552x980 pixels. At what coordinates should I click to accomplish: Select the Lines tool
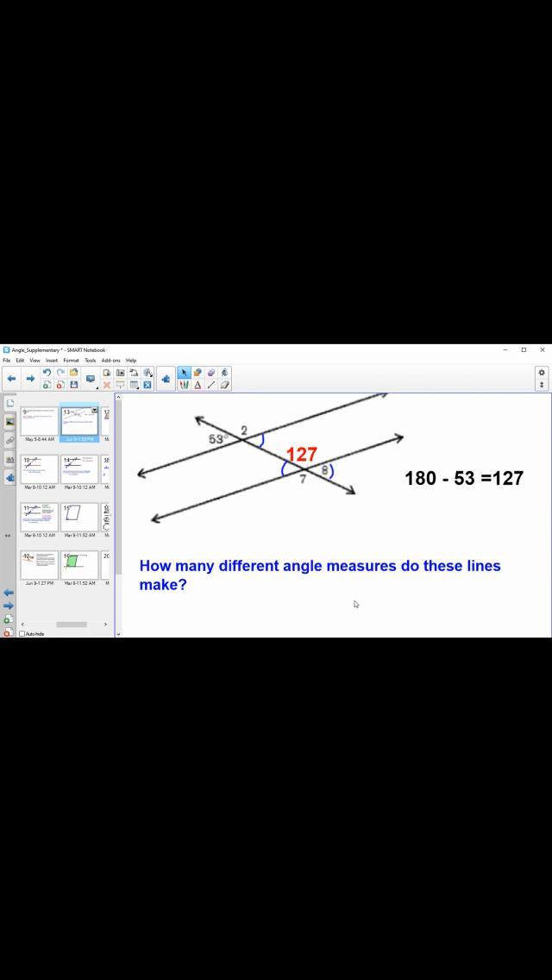point(211,385)
